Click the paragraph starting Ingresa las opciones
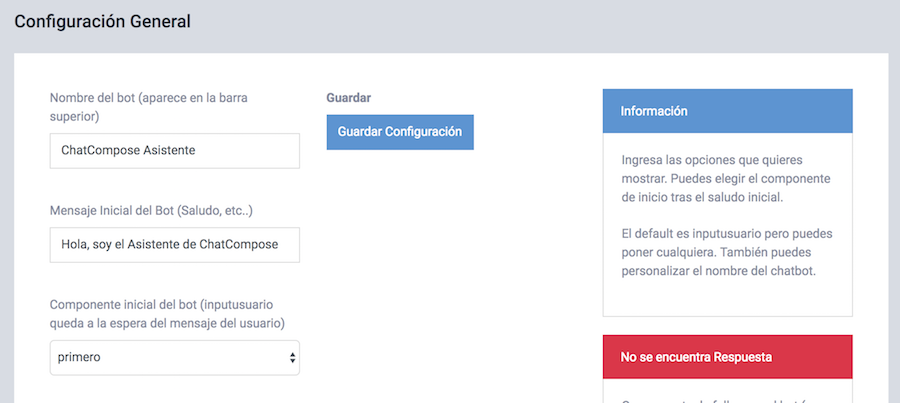900x403 pixels. click(x=726, y=179)
